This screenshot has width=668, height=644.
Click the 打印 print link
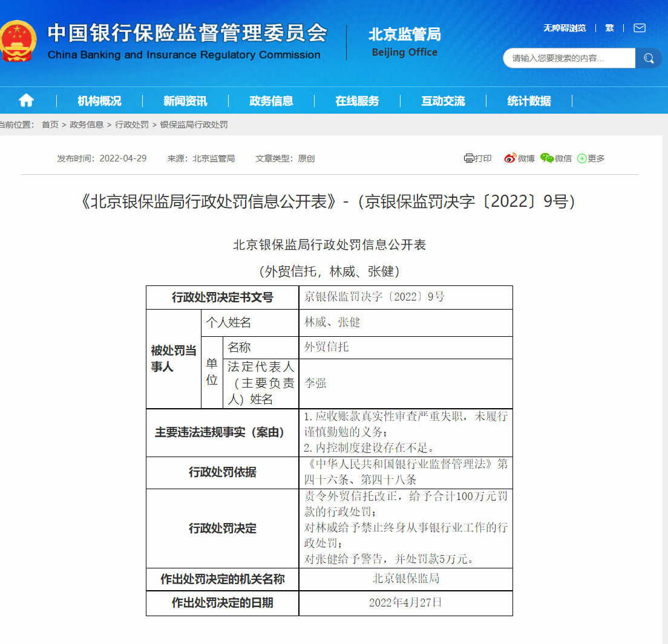pyautogui.click(x=483, y=158)
